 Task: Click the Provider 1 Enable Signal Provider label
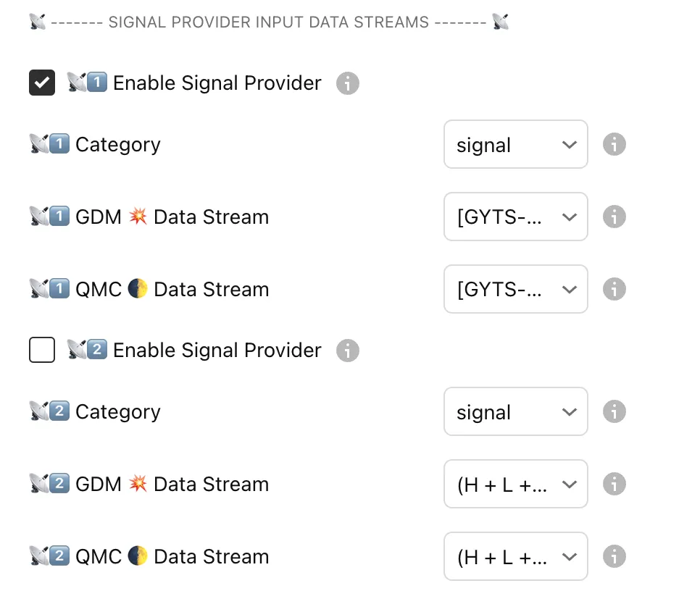coord(217,83)
